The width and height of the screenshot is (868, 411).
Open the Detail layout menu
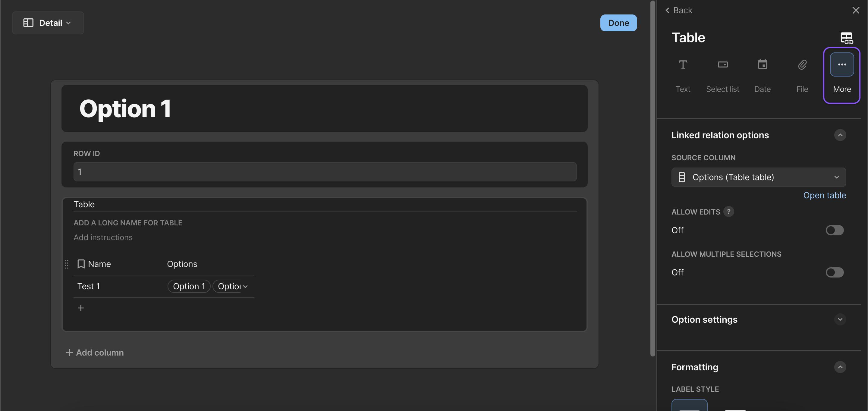point(48,23)
